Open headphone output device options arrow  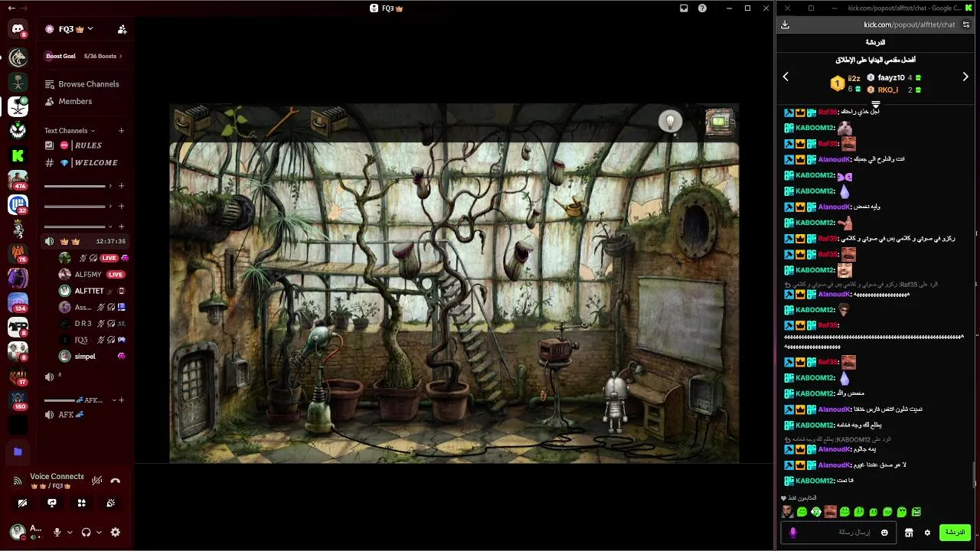(99, 532)
